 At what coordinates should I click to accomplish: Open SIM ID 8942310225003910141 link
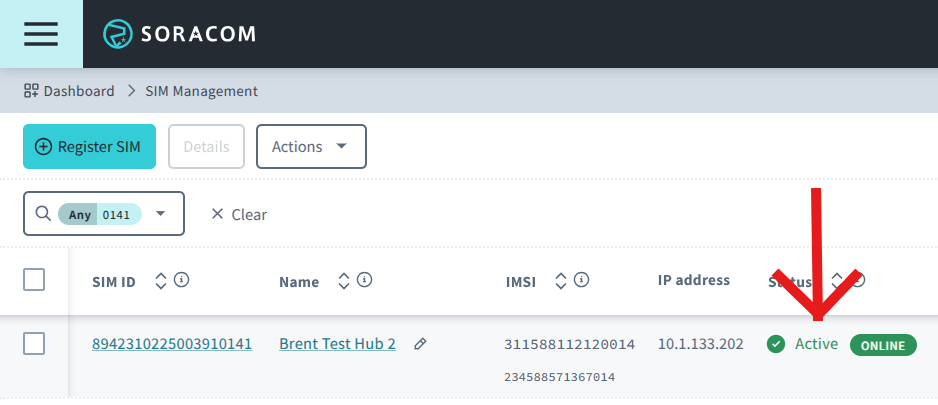(172, 344)
